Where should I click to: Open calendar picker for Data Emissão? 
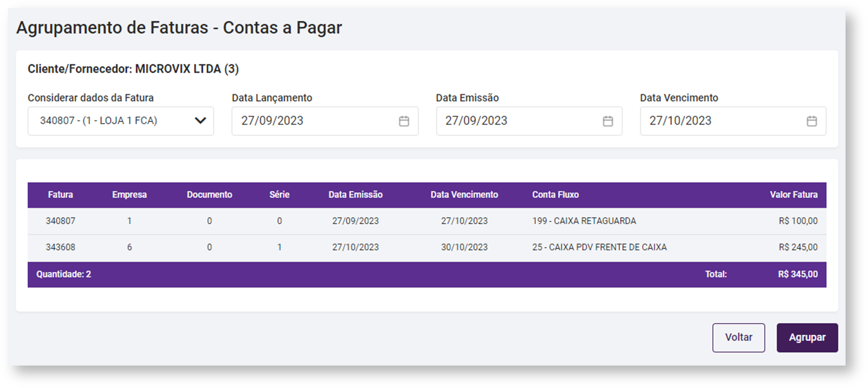click(608, 121)
